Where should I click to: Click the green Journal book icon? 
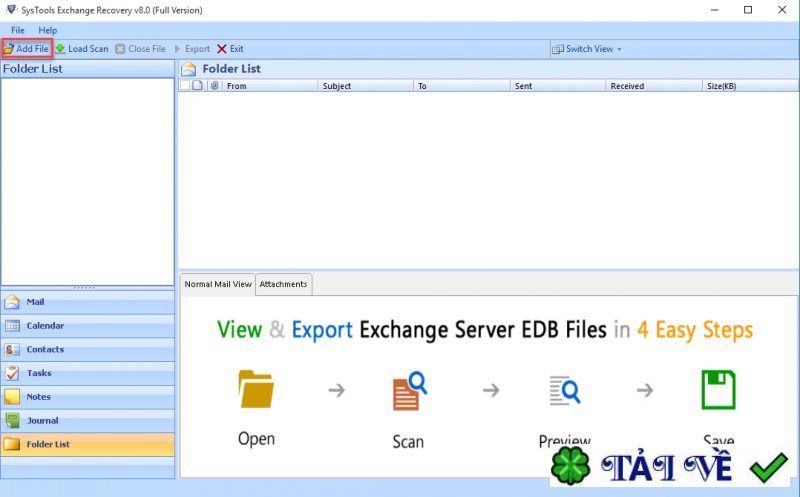(12, 421)
